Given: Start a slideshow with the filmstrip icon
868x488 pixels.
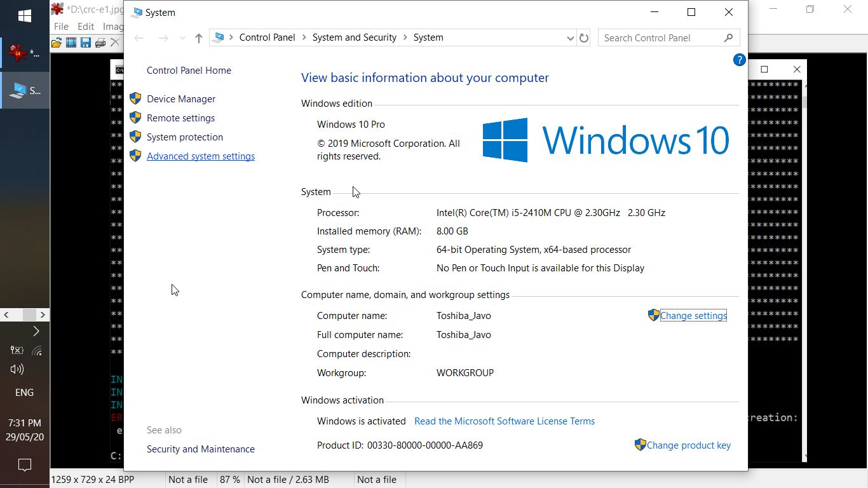Looking at the screenshot, I should 71,43.
